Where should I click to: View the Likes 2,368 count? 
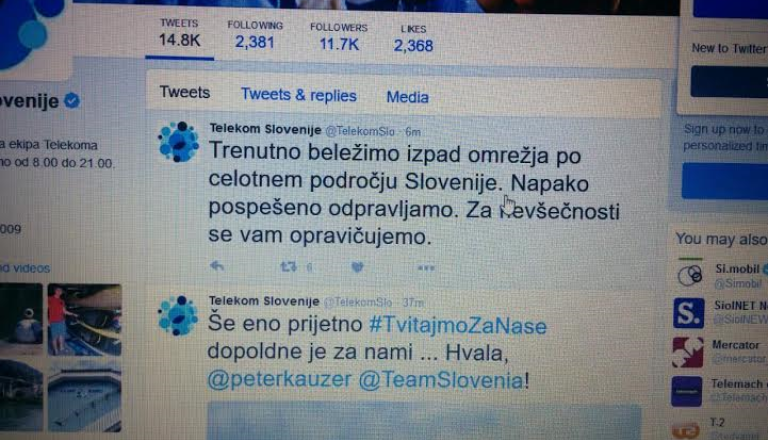(x=413, y=39)
